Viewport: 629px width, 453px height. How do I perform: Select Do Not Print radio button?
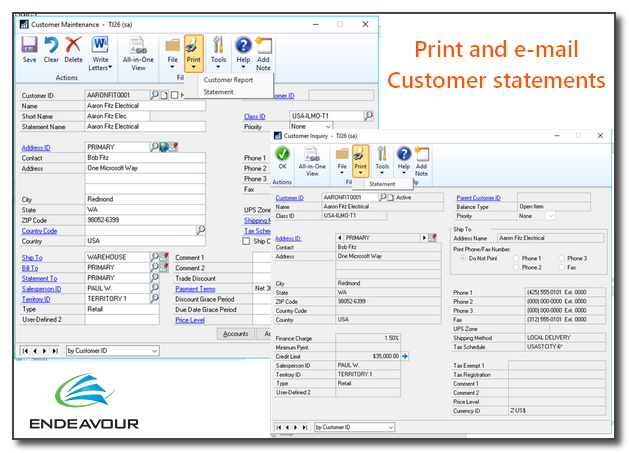463,258
